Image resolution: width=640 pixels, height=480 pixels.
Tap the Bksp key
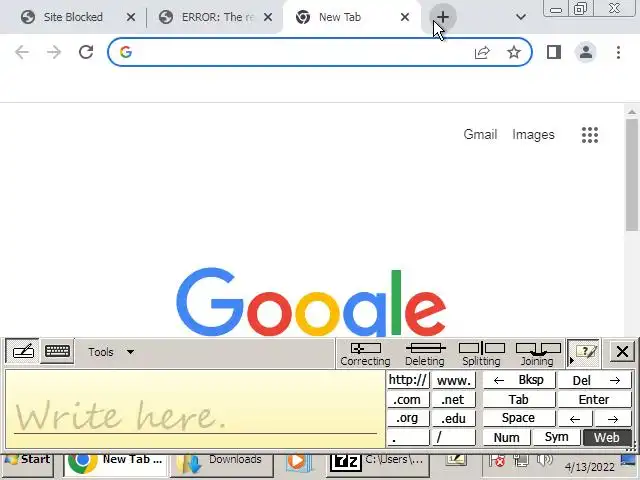tap(519, 380)
